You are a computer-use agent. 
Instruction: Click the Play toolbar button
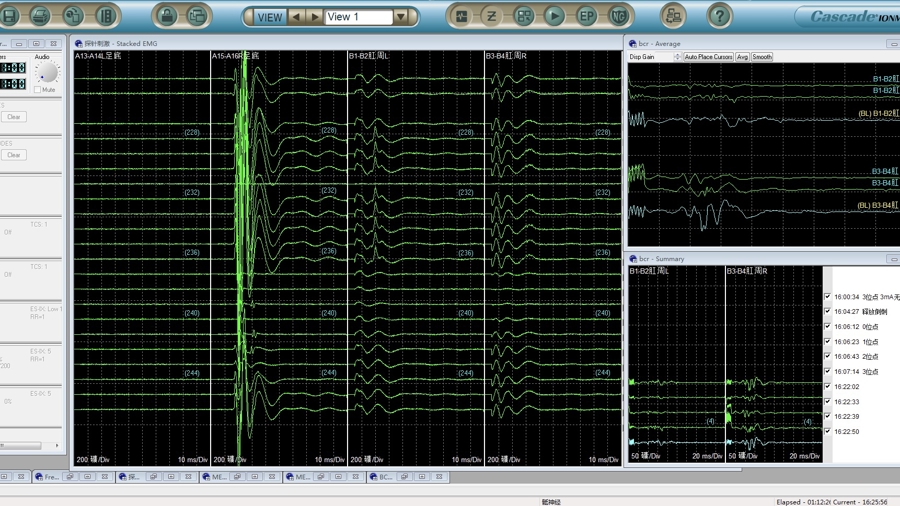[554, 16]
